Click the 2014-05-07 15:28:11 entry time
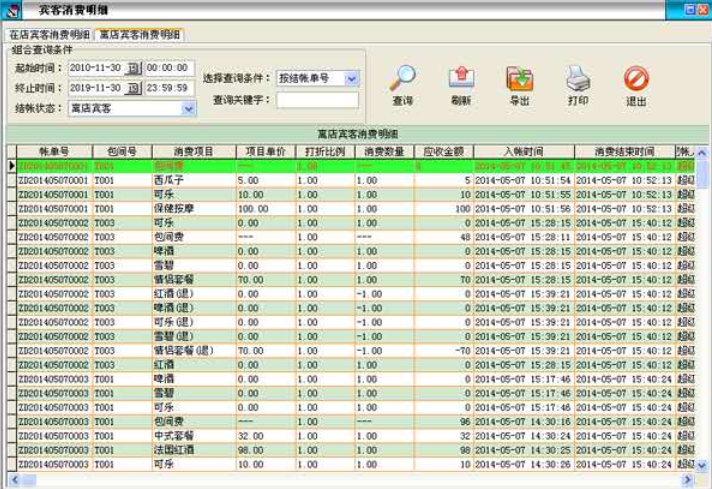 tap(524, 237)
